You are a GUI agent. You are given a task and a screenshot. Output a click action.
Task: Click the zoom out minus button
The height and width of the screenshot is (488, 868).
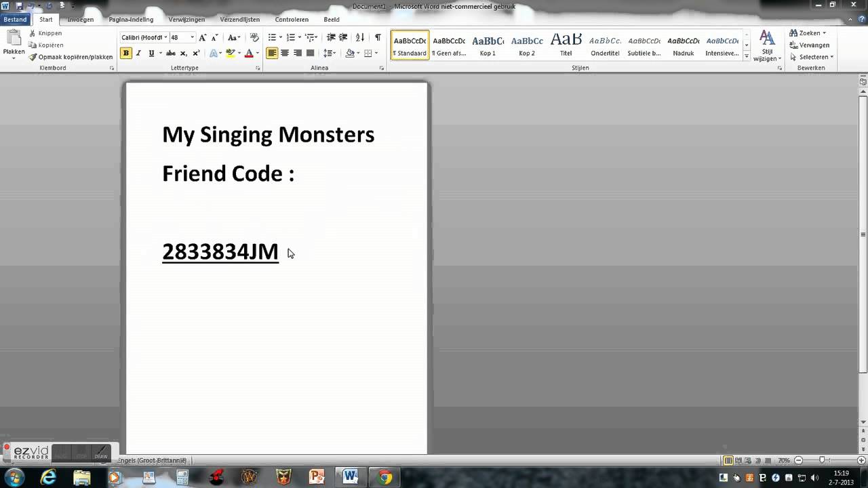[798, 461]
